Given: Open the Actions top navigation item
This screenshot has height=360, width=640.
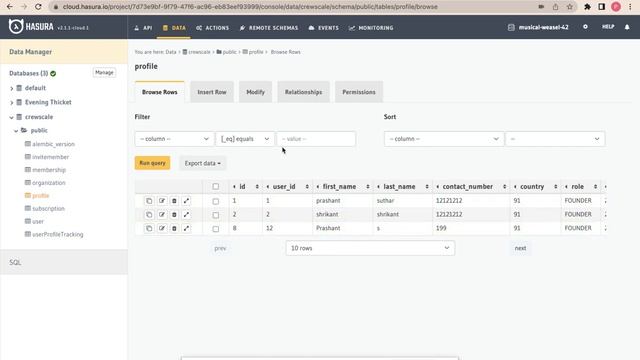Looking at the screenshot, I should (212, 28).
